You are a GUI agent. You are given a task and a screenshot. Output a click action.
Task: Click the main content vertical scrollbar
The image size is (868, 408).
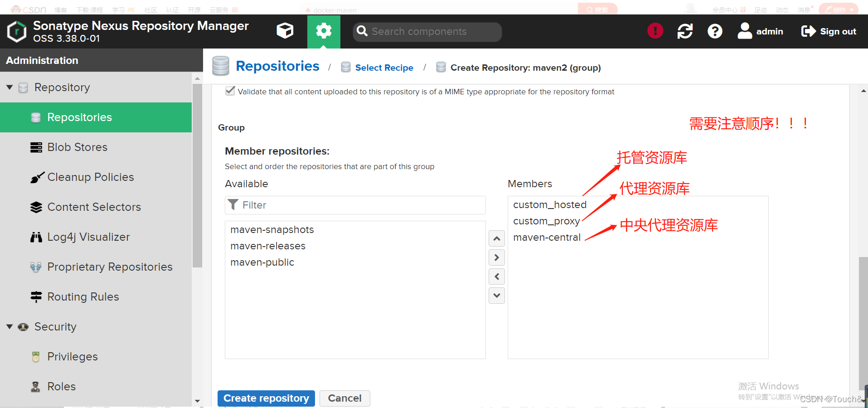click(863, 323)
